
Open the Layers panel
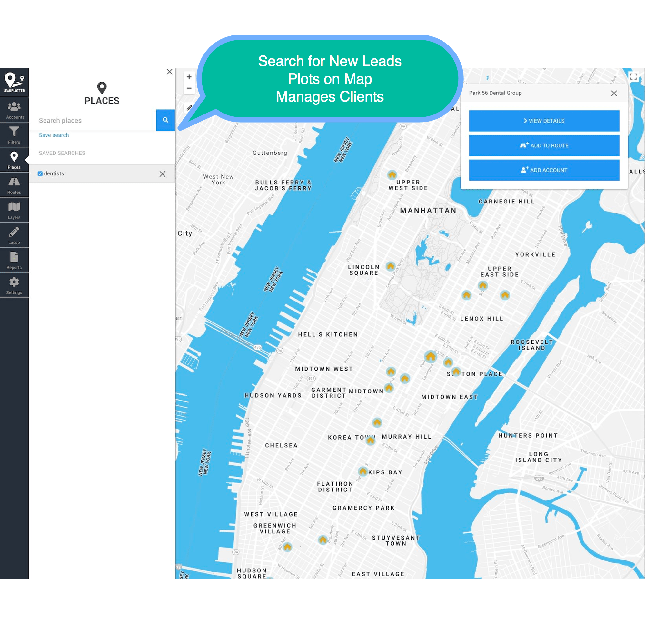[x=15, y=210]
